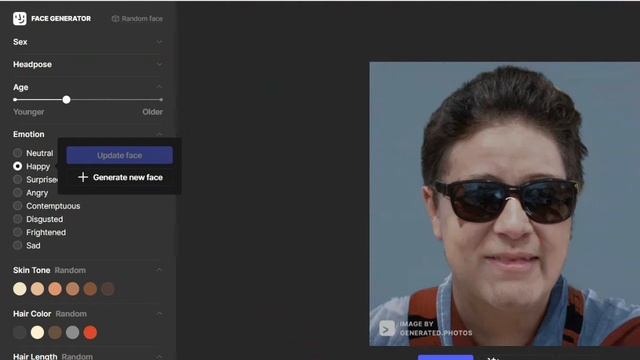This screenshot has width=640, height=360.
Task: Click the Face Generator logo icon
Action: click(20, 18)
